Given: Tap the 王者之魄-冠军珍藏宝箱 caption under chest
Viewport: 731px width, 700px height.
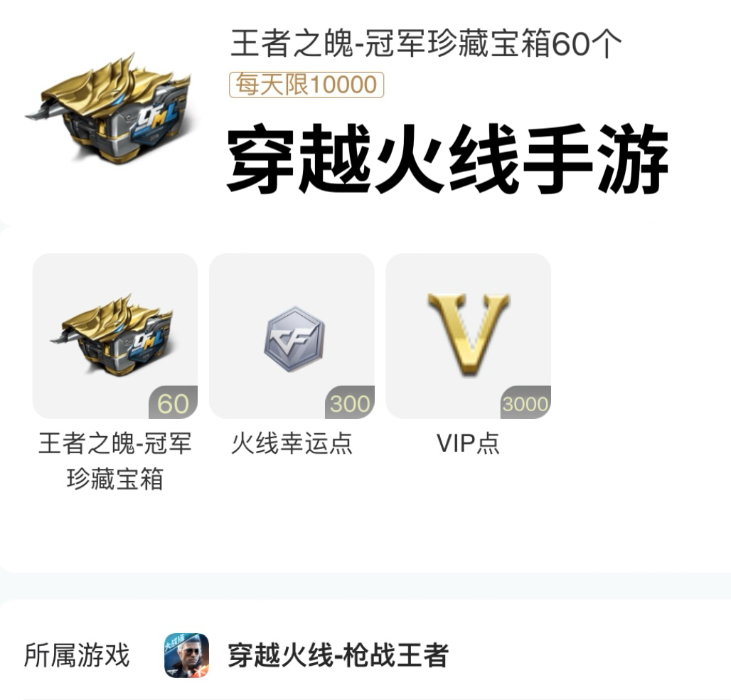Looking at the screenshot, I should pos(115,461).
